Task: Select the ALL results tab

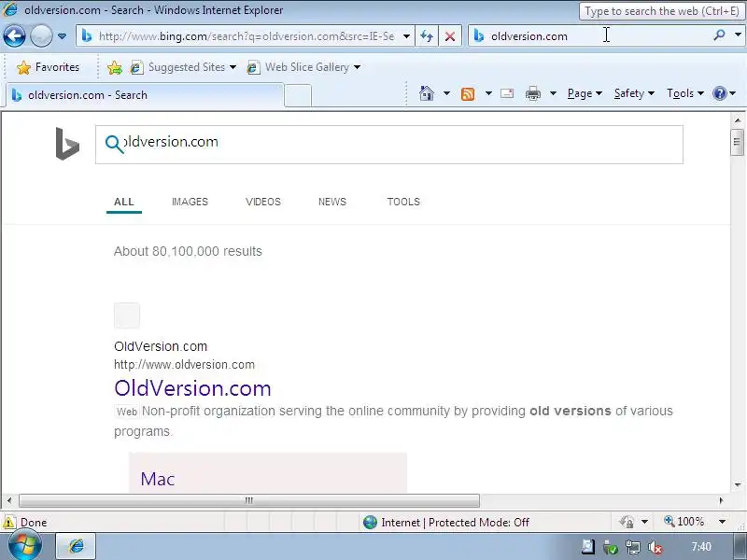Action: (124, 202)
